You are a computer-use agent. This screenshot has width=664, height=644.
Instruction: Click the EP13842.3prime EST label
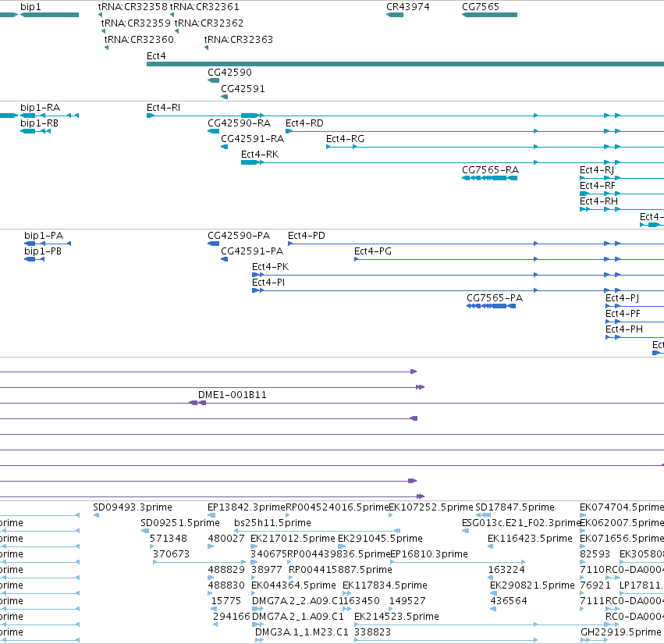(x=247, y=507)
